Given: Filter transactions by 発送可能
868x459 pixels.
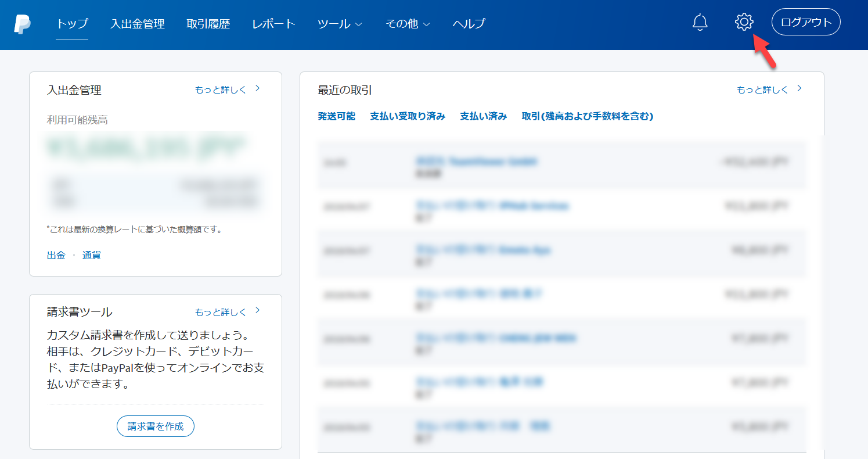Looking at the screenshot, I should tap(336, 116).
